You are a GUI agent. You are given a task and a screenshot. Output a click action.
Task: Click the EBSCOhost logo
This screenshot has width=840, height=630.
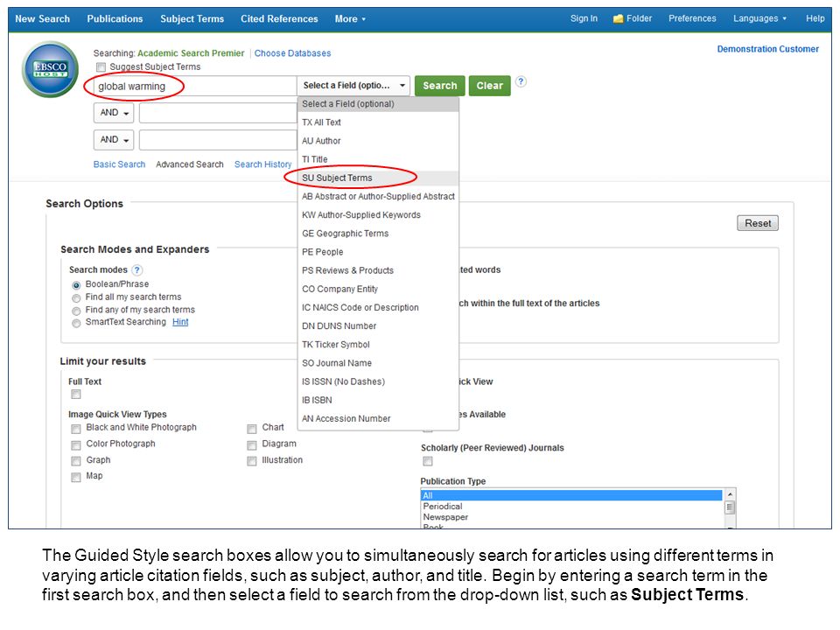(51, 70)
